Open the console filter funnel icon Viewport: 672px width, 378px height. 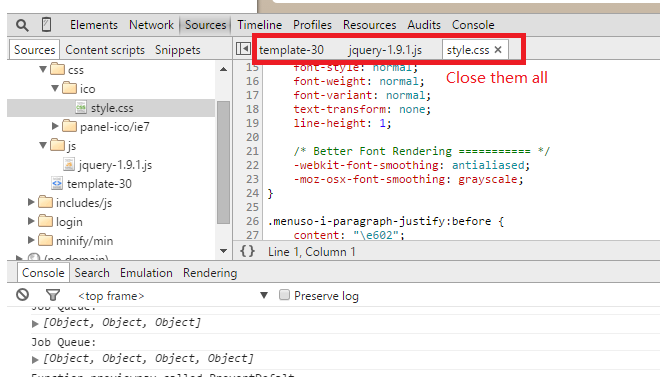pyautogui.click(x=53, y=295)
